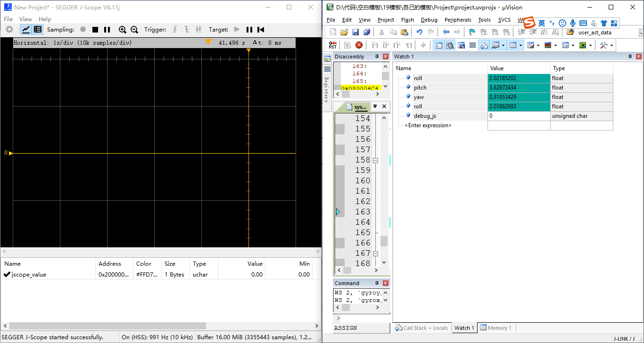Open J-Scope settings gear icon
Viewport: 644px width, 343px height.
tap(9, 29)
